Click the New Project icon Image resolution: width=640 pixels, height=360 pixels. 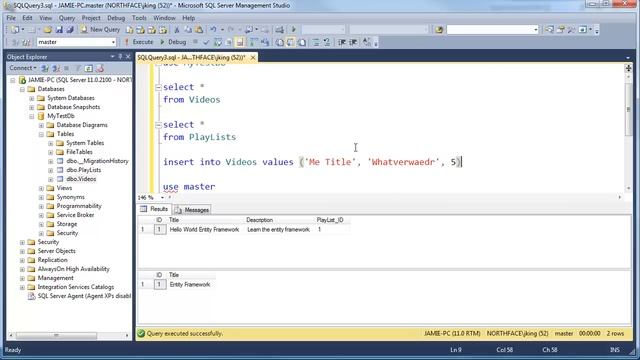[15, 29]
